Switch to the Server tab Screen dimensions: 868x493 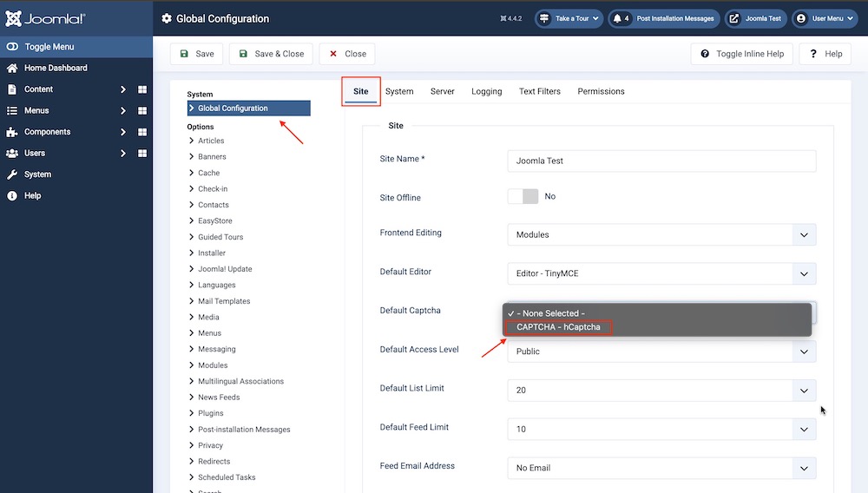click(x=442, y=91)
